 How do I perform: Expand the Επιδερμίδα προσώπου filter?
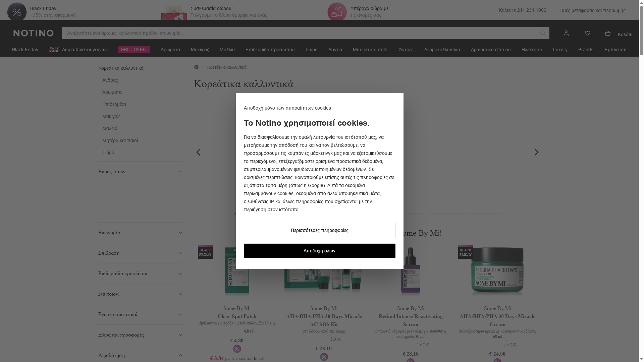pos(141,274)
